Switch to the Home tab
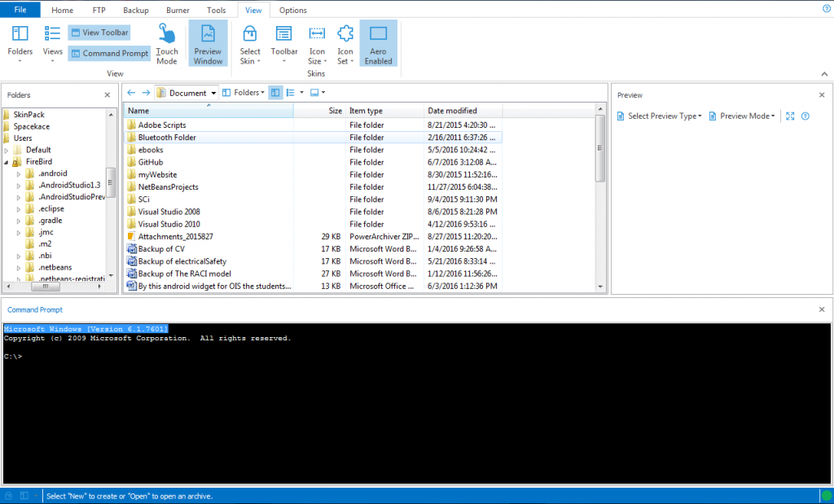834x504 pixels. [62, 10]
